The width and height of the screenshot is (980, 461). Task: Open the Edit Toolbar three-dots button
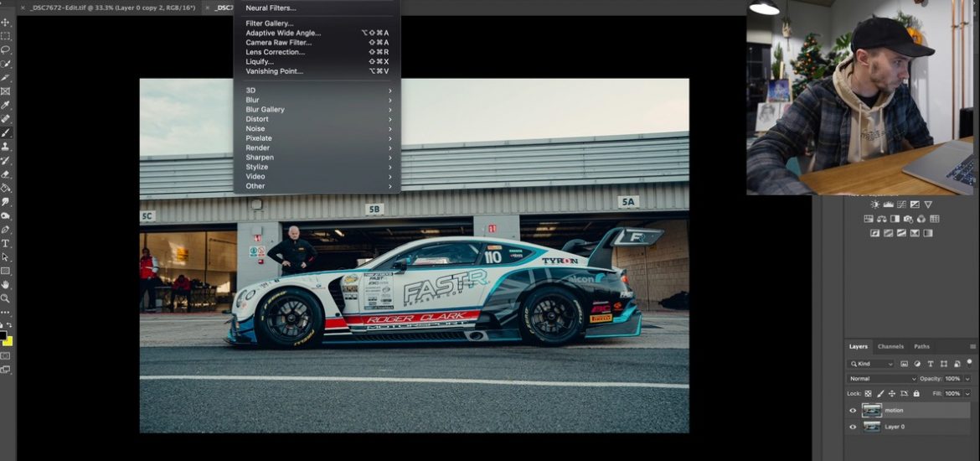click(x=5, y=312)
